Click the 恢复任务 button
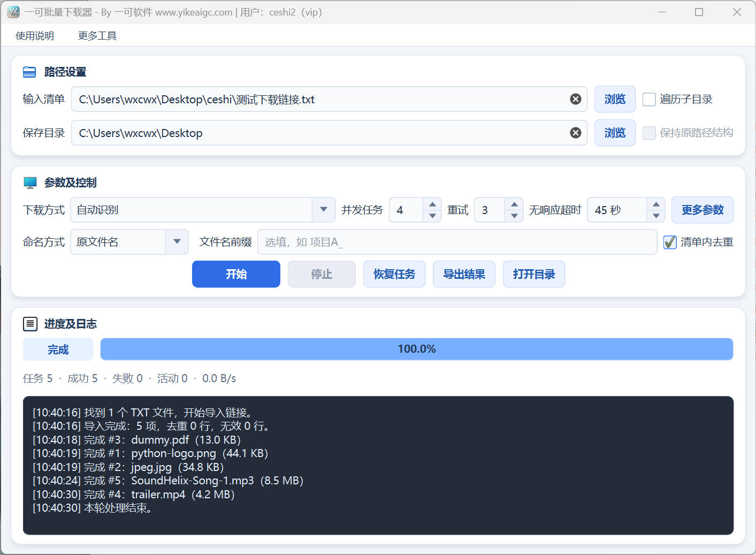Screen dimensions: 756x555 [x=394, y=274]
